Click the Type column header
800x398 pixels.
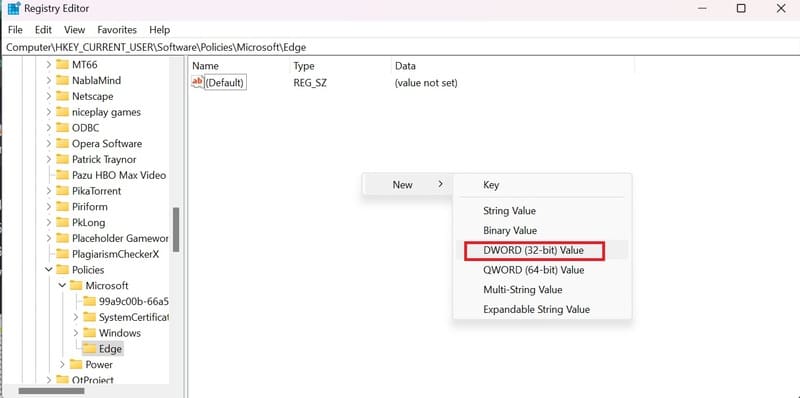pyautogui.click(x=340, y=66)
